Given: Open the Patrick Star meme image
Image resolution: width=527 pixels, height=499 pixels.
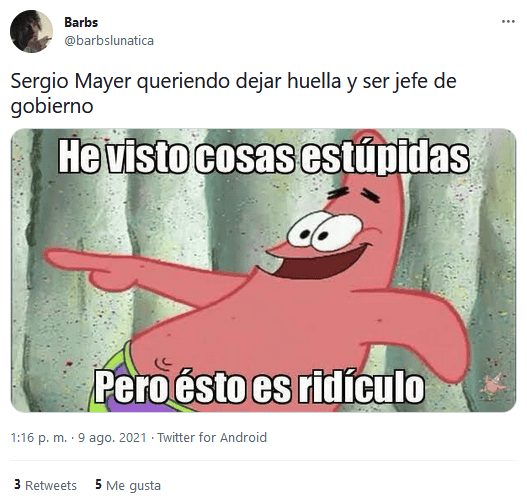Looking at the screenshot, I should 264,270.
